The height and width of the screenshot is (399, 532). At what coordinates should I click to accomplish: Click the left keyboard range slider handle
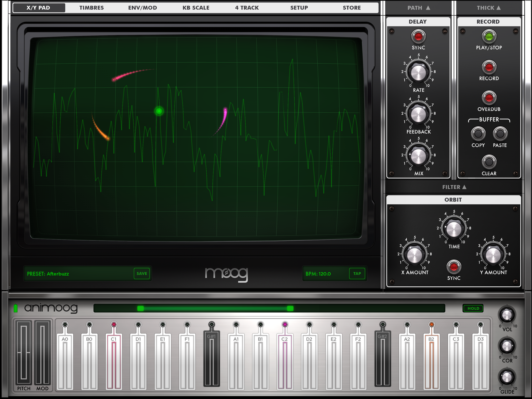[x=140, y=308]
